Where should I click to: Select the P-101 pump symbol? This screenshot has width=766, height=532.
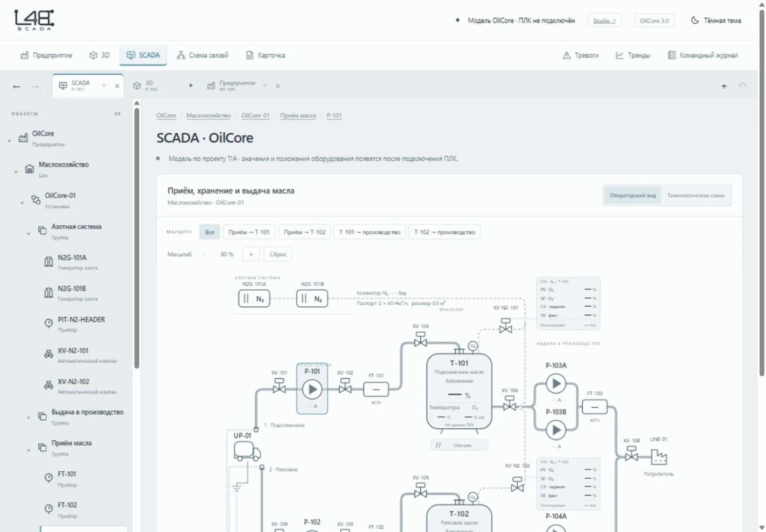pos(312,390)
